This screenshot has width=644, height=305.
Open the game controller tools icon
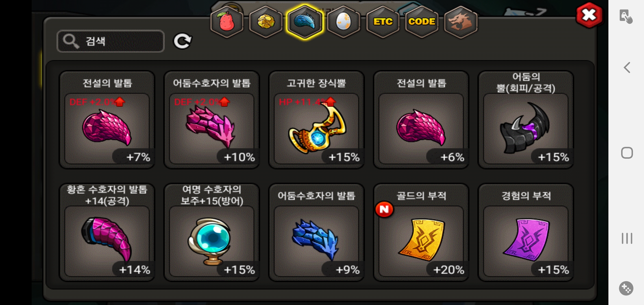click(x=626, y=288)
